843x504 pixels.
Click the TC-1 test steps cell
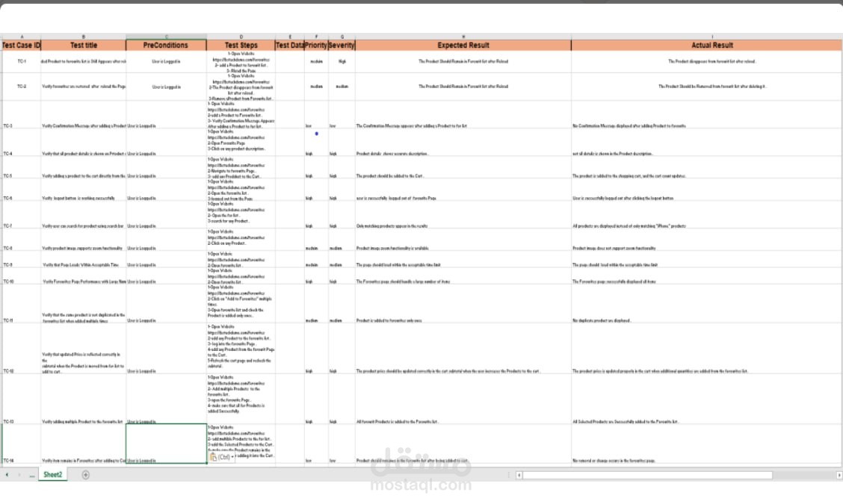(241, 62)
